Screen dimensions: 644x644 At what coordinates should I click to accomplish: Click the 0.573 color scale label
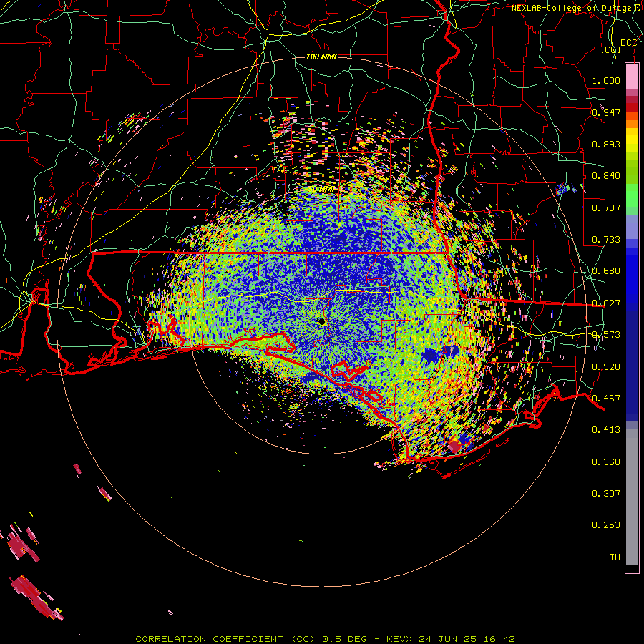(x=606, y=335)
